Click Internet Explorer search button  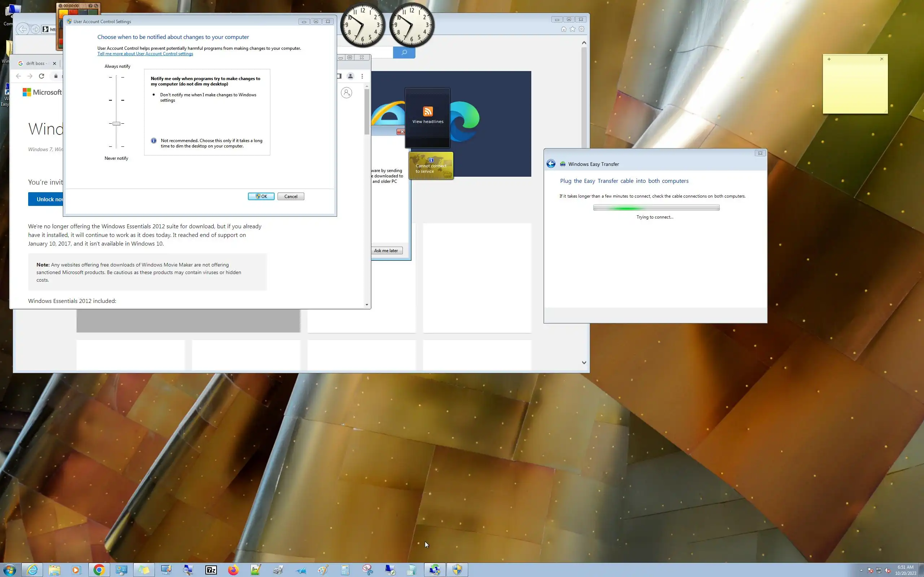coord(404,53)
